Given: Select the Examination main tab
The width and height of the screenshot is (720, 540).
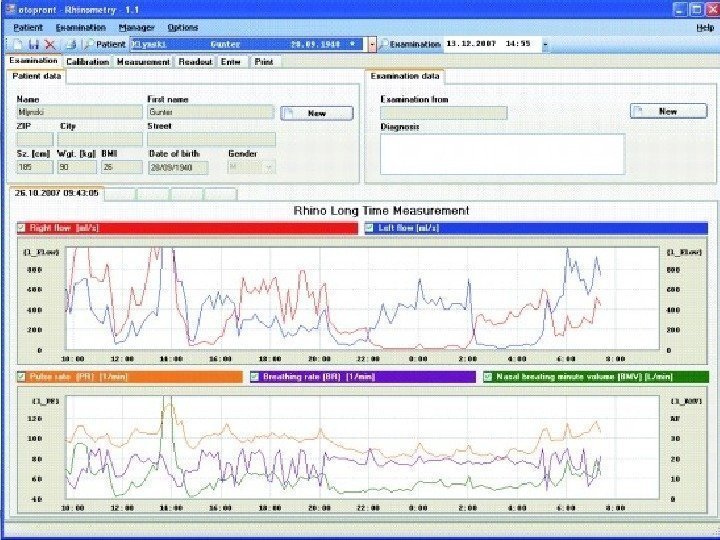Looking at the screenshot, I should (x=33, y=61).
